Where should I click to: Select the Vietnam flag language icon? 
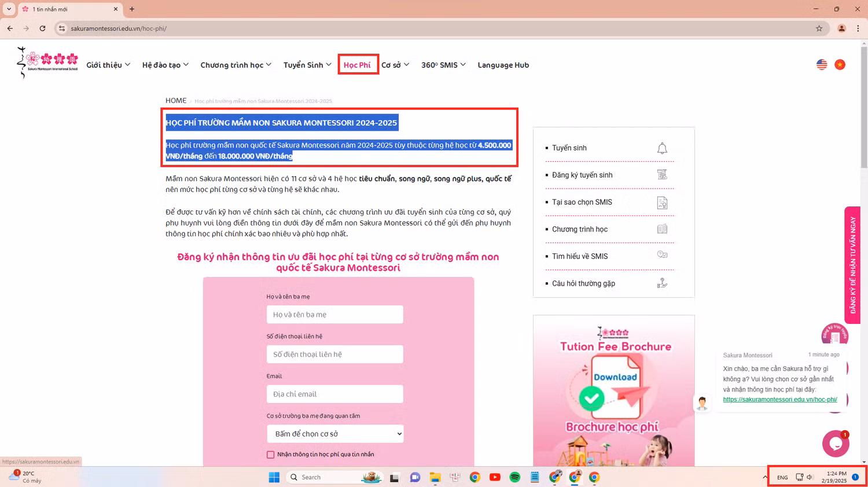[840, 64]
